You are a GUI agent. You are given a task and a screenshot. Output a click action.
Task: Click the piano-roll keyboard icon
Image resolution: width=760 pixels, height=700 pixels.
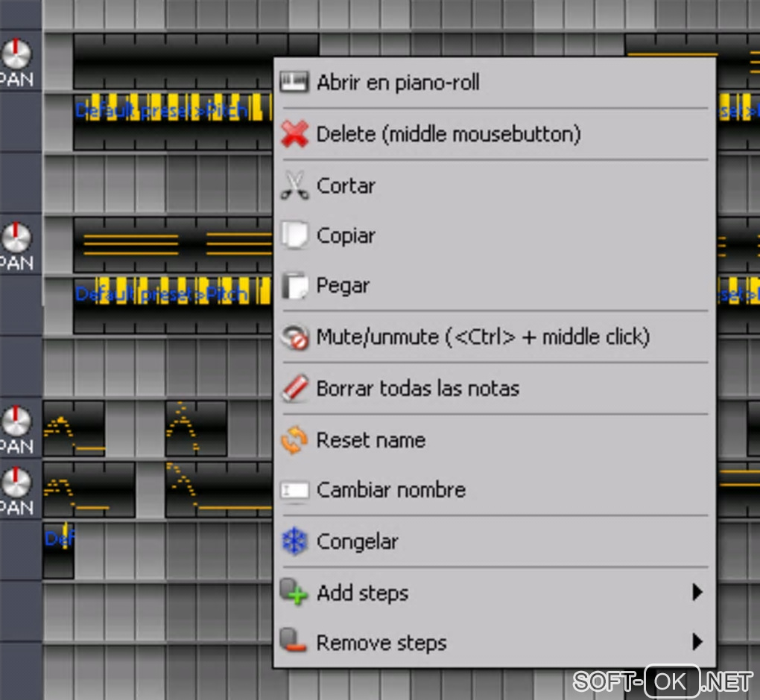[x=294, y=82]
